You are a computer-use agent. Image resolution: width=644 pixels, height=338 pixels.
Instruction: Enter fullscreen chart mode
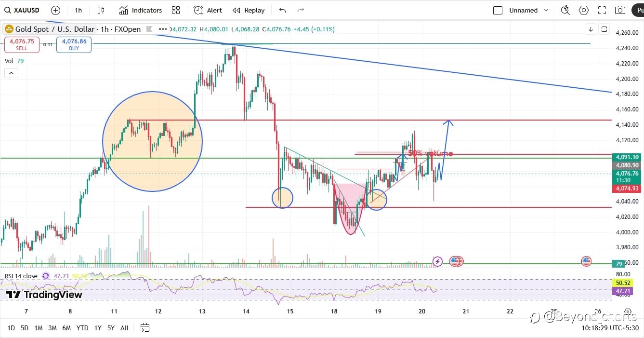(x=602, y=10)
